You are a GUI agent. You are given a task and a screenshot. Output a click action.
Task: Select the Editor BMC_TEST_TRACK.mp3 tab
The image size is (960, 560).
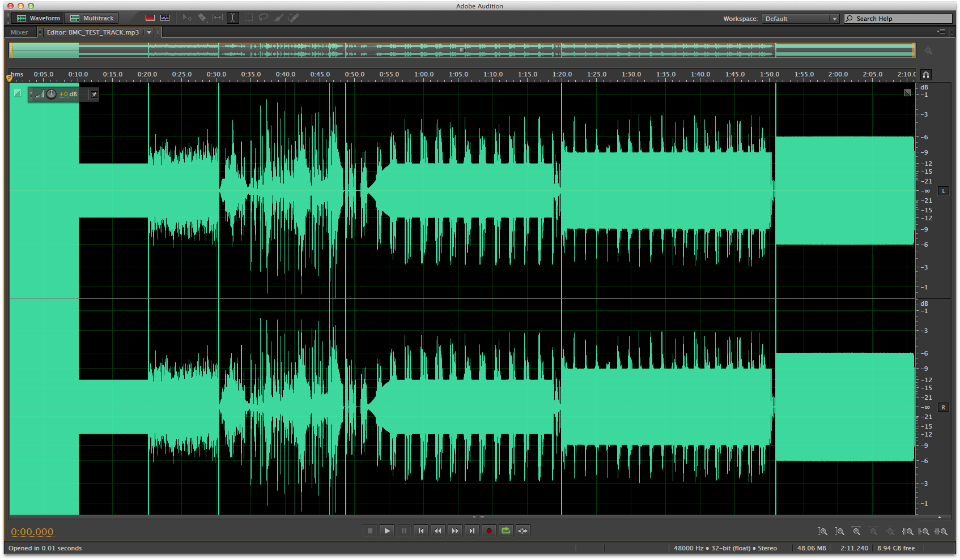coord(93,32)
